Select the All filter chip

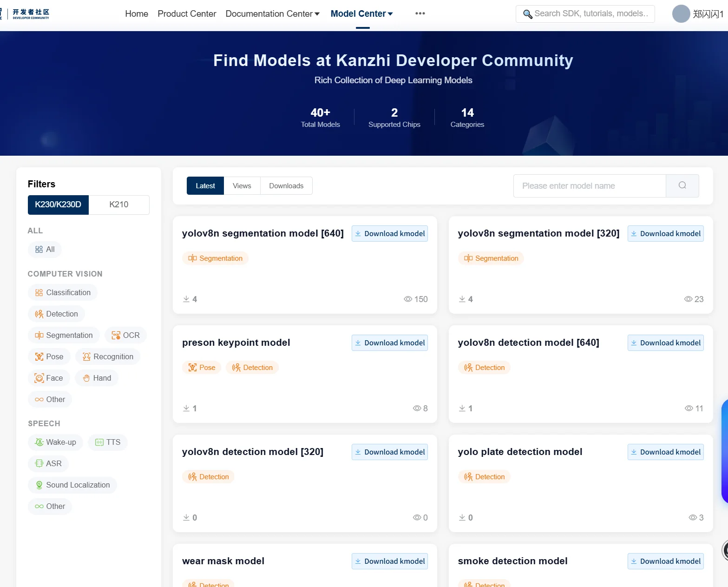click(x=45, y=250)
